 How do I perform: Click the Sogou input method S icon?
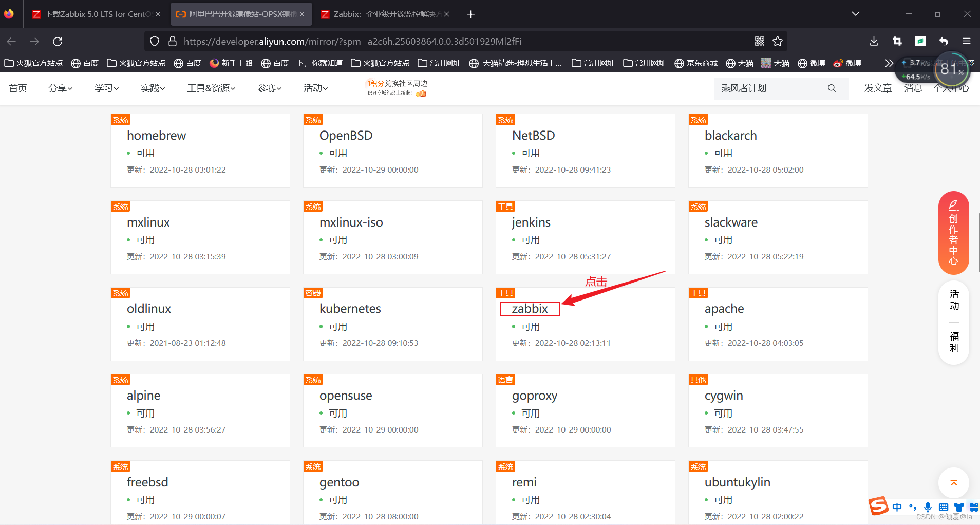pyautogui.click(x=878, y=506)
